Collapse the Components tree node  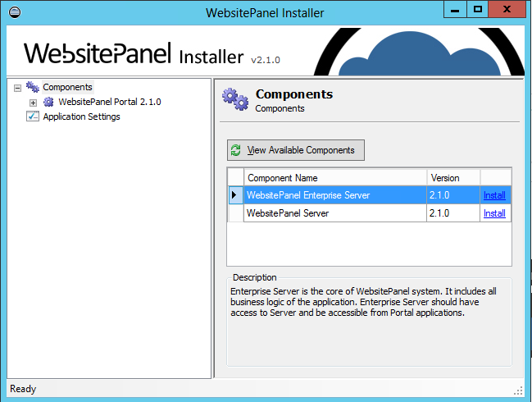(x=17, y=89)
